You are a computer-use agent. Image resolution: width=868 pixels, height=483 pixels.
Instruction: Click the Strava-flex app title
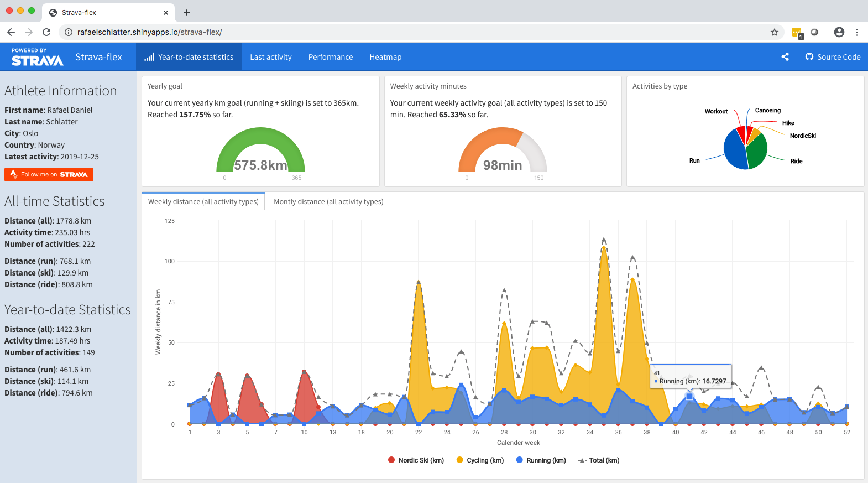[x=98, y=57]
